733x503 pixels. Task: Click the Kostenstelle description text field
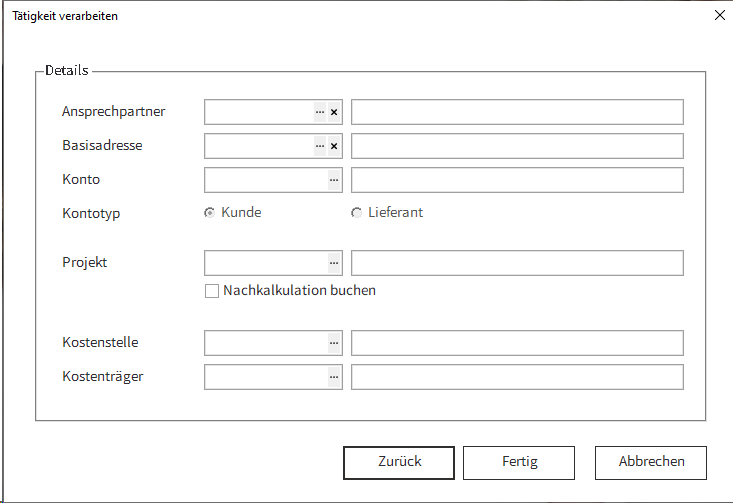(x=517, y=343)
